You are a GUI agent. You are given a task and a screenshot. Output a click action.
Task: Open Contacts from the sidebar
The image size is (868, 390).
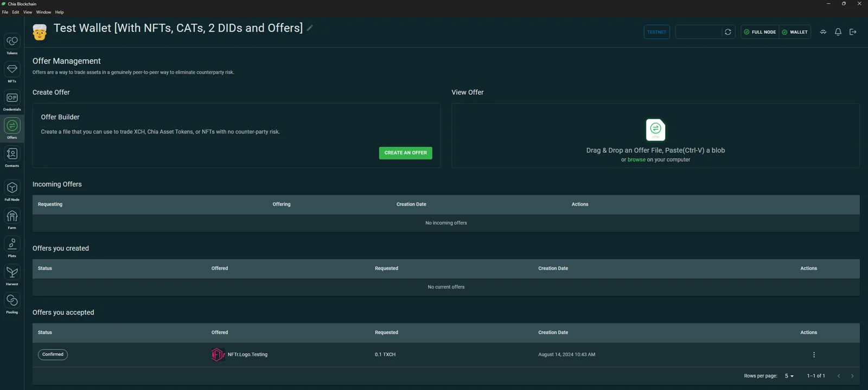click(x=12, y=157)
